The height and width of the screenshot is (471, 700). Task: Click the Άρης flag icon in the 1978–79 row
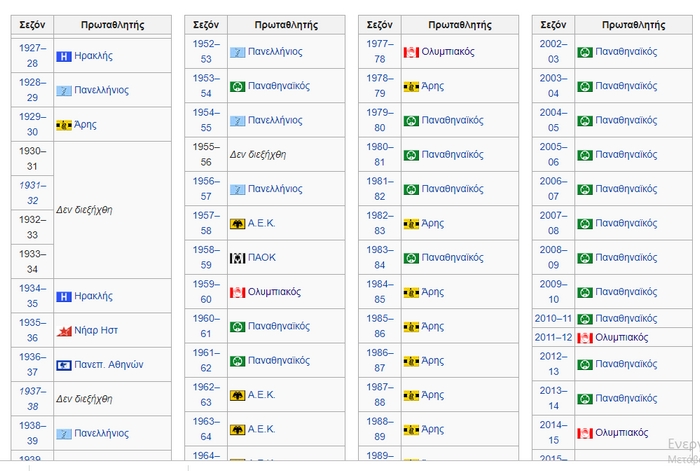click(x=411, y=87)
